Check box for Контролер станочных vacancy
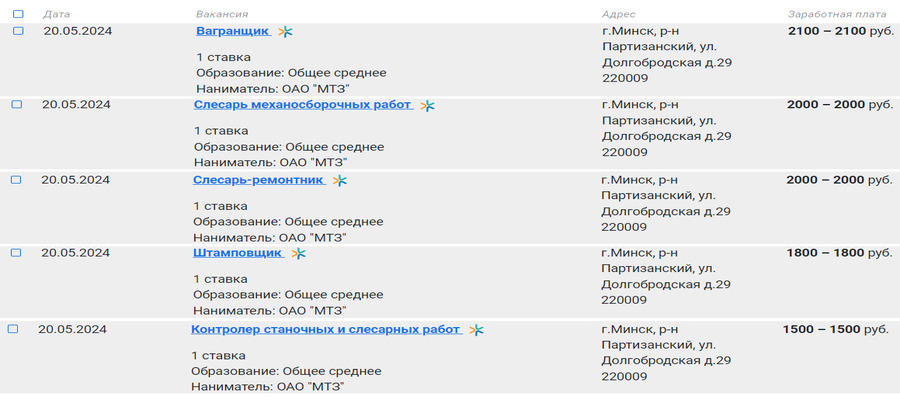 (x=13, y=328)
